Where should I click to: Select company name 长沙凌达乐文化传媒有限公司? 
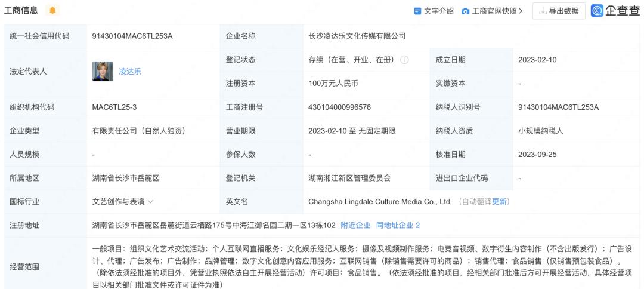(x=357, y=36)
